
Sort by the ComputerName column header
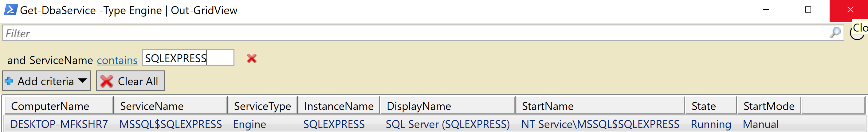pyautogui.click(x=59, y=106)
